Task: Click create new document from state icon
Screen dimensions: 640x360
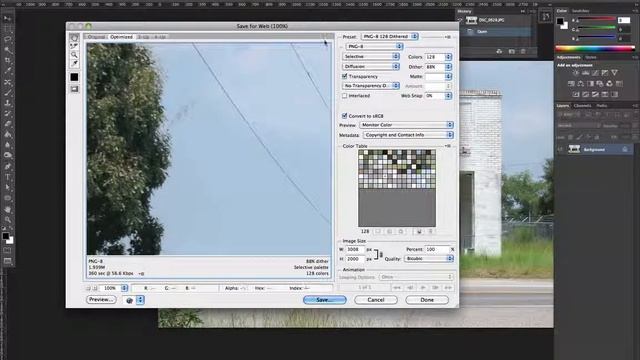Action: click(x=499, y=51)
